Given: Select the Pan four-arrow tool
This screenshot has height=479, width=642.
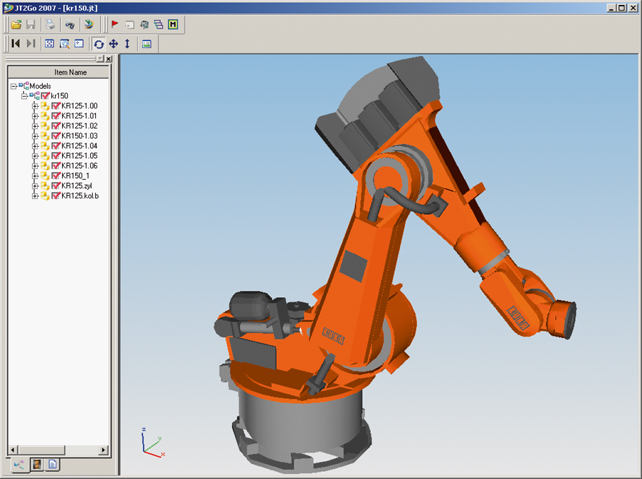Looking at the screenshot, I should (x=113, y=43).
